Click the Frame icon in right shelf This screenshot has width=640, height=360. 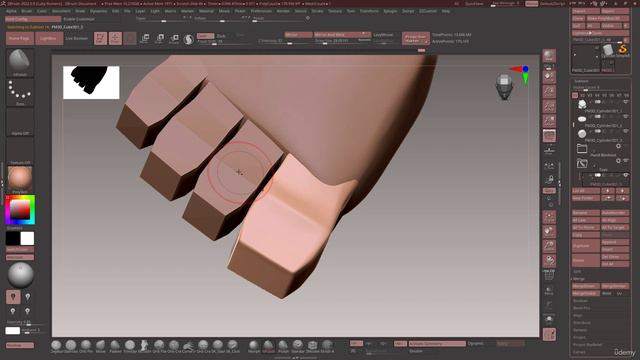pyautogui.click(x=549, y=217)
